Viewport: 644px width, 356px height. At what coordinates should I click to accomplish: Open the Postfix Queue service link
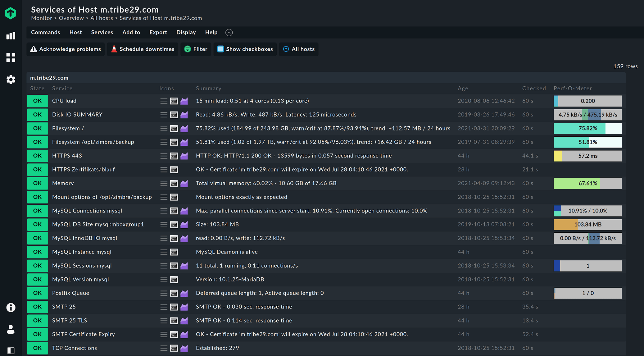point(70,293)
